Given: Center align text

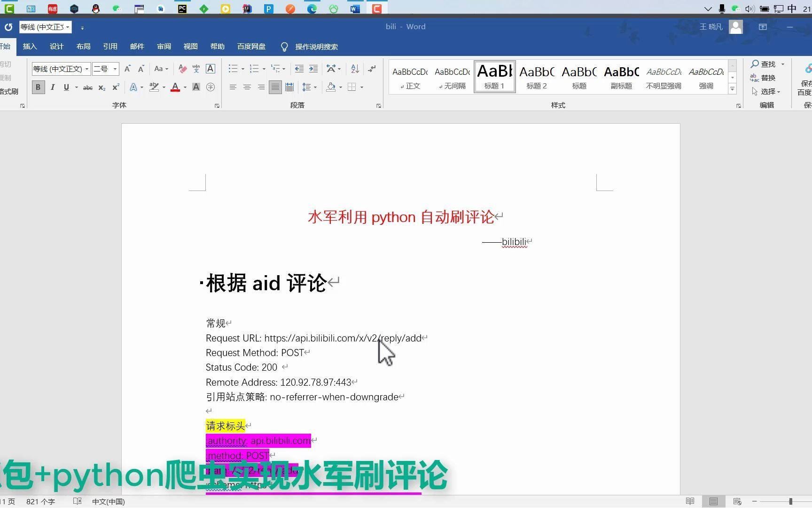Looking at the screenshot, I should point(247,87).
